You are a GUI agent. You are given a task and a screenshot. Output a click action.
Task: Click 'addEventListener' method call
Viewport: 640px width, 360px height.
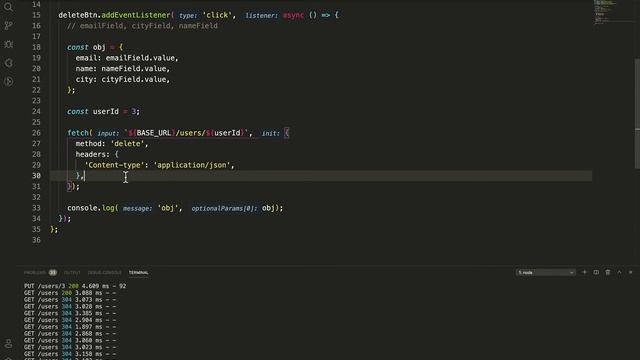(136, 15)
